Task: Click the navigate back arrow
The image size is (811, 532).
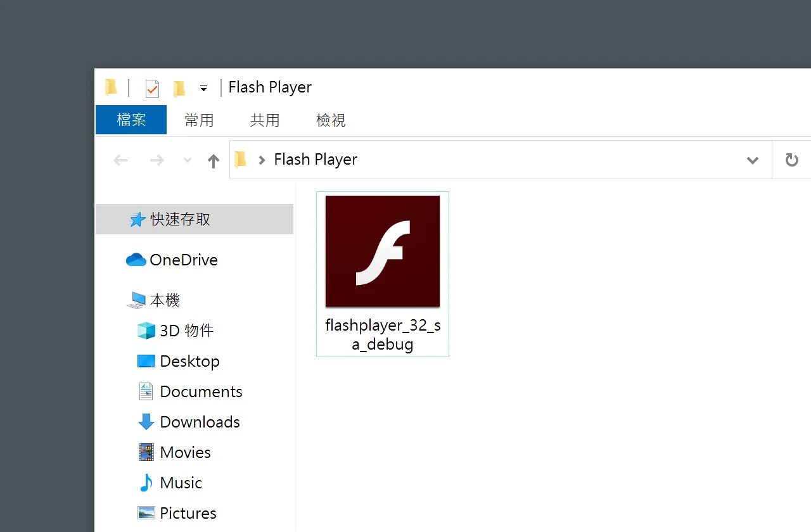Action: 120,160
